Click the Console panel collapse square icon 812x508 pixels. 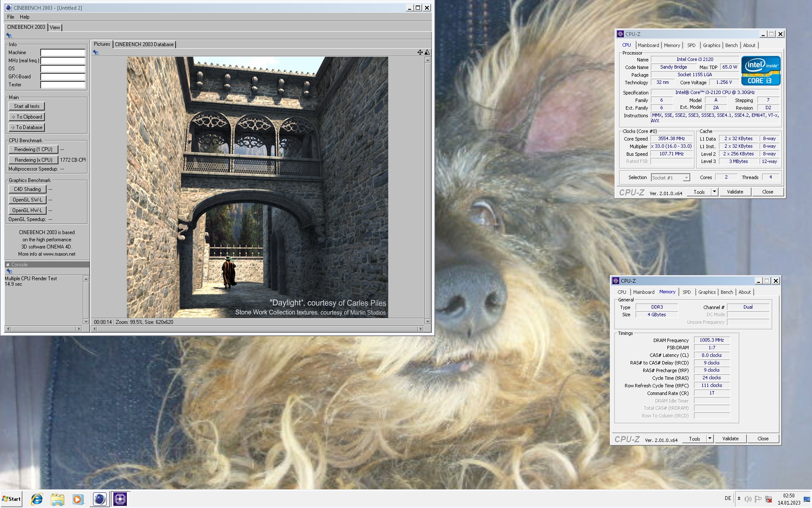click(8, 265)
